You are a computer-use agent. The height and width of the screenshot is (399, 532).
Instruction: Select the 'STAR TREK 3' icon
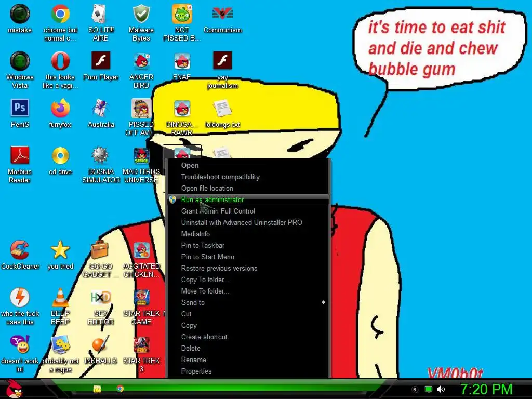141,345
